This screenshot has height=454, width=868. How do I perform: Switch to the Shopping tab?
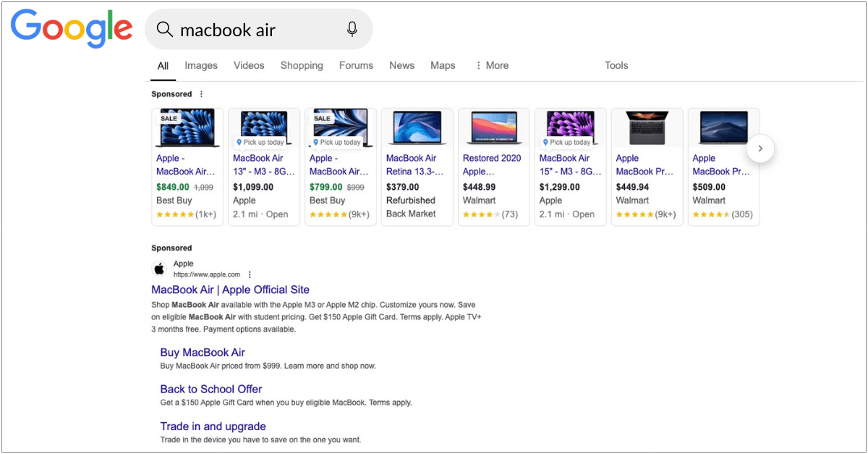[302, 65]
